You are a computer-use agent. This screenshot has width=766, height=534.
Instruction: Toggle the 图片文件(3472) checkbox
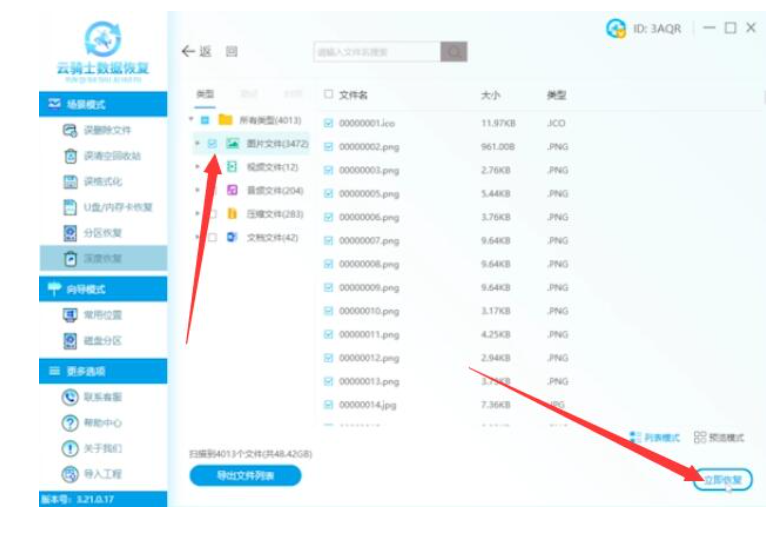point(212,143)
